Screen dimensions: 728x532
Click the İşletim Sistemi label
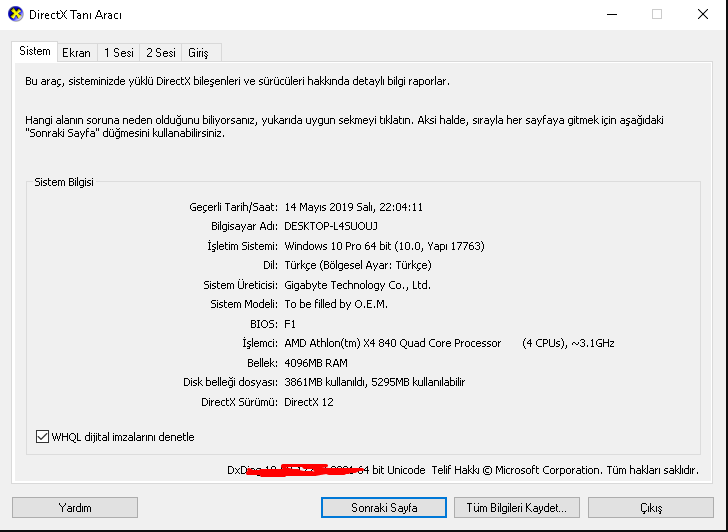tap(242, 246)
